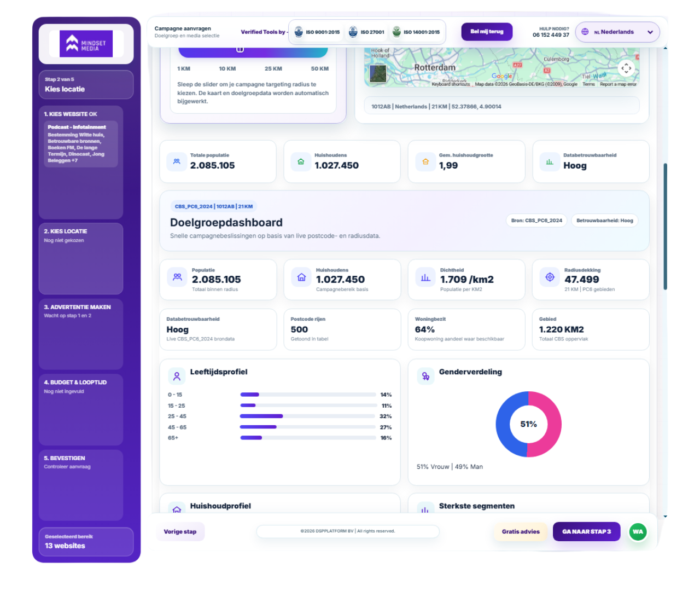Click the map pan control icon
The height and width of the screenshot is (591, 700).
point(626,68)
